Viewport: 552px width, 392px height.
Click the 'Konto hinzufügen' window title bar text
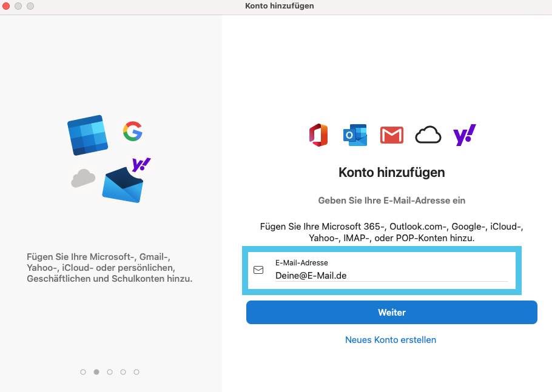[280, 6]
